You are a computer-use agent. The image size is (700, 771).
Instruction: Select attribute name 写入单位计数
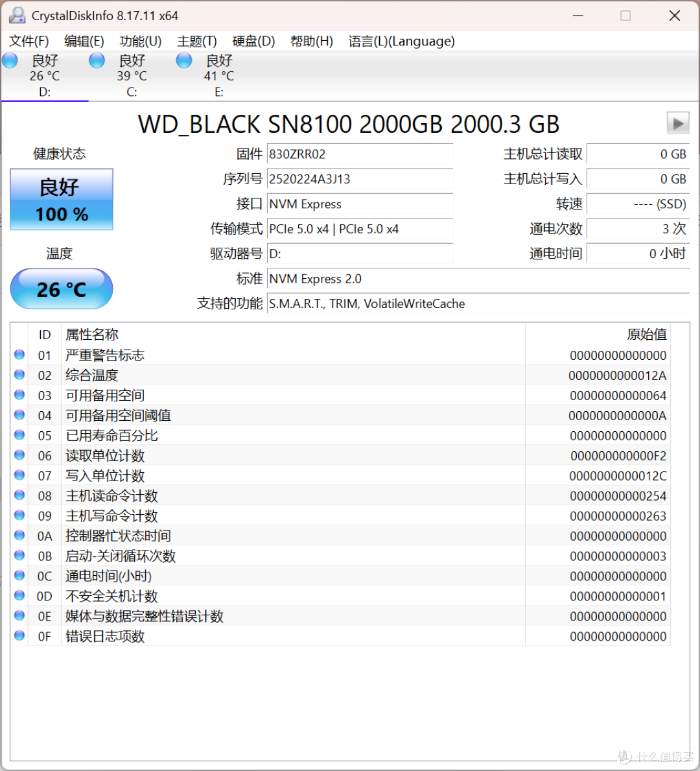[105, 476]
